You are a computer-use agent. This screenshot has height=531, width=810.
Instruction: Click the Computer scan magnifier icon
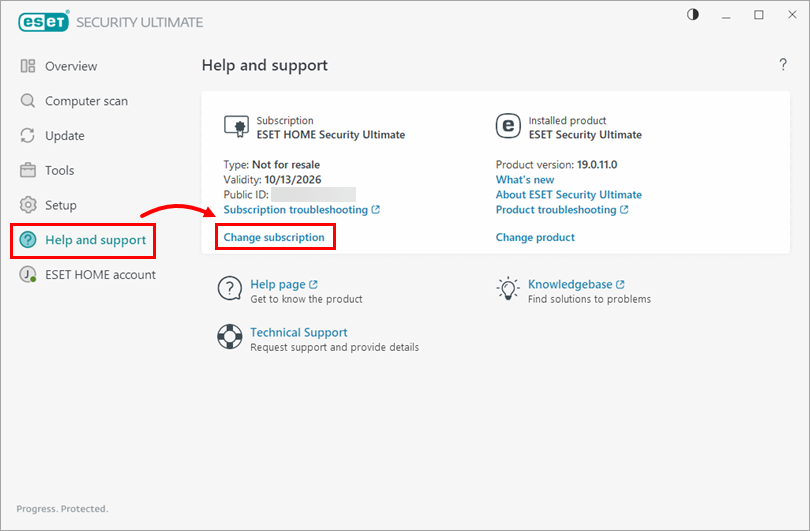[x=28, y=101]
